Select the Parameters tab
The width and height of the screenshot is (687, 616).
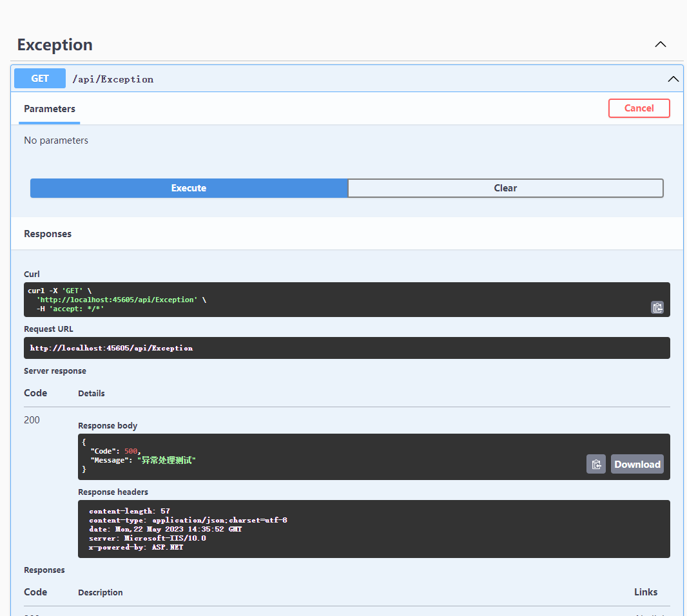(x=50, y=109)
